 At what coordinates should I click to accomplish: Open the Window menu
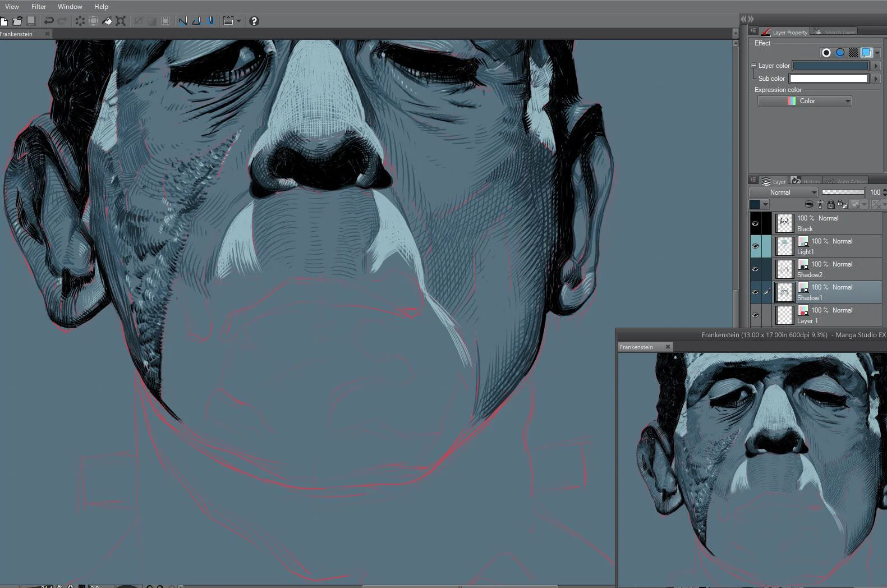click(70, 7)
